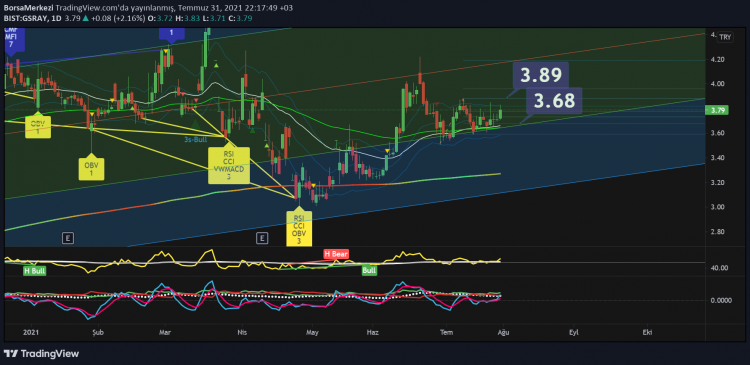Click the 2021 label on time axis

pyautogui.click(x=31, y=332)
